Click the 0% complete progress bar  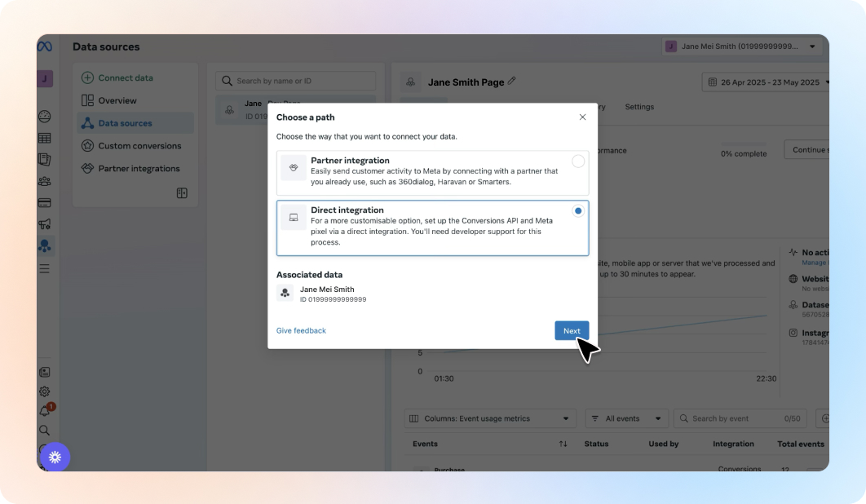coord(744,144)
